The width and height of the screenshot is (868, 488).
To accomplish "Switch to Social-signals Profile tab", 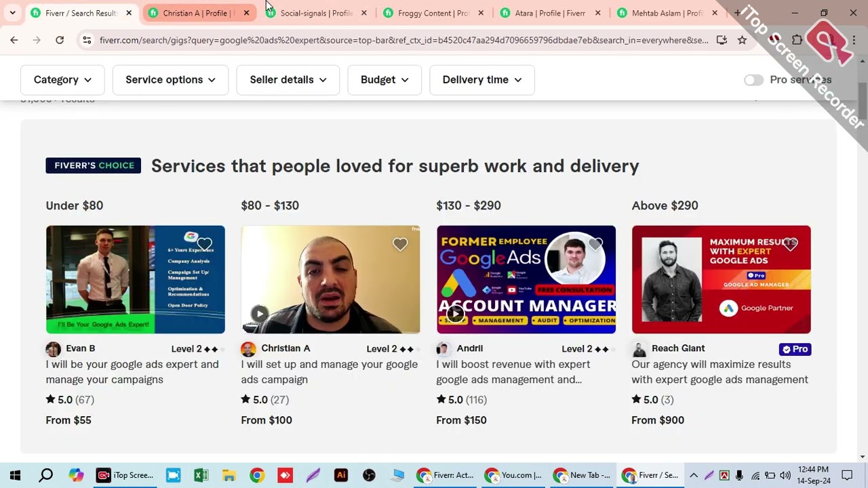I will coord(316,13).
